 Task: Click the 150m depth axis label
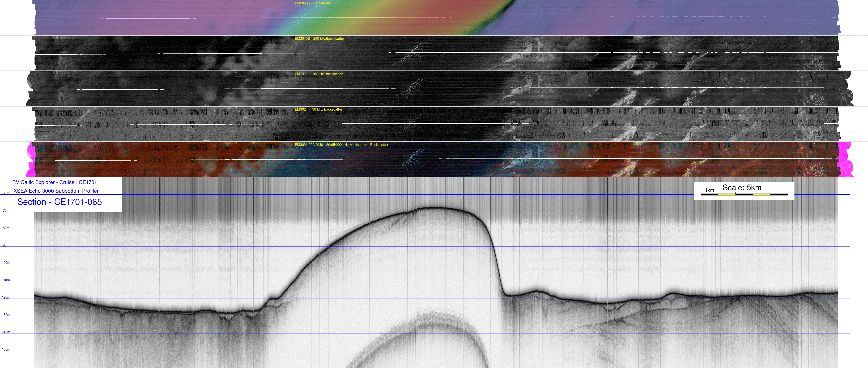tap(6, 349)
